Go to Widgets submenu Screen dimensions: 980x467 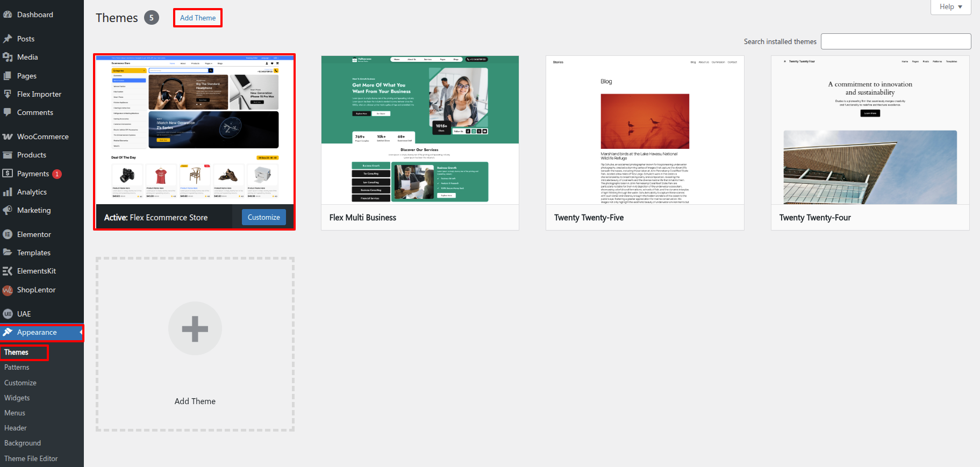(x=17, y=398)
